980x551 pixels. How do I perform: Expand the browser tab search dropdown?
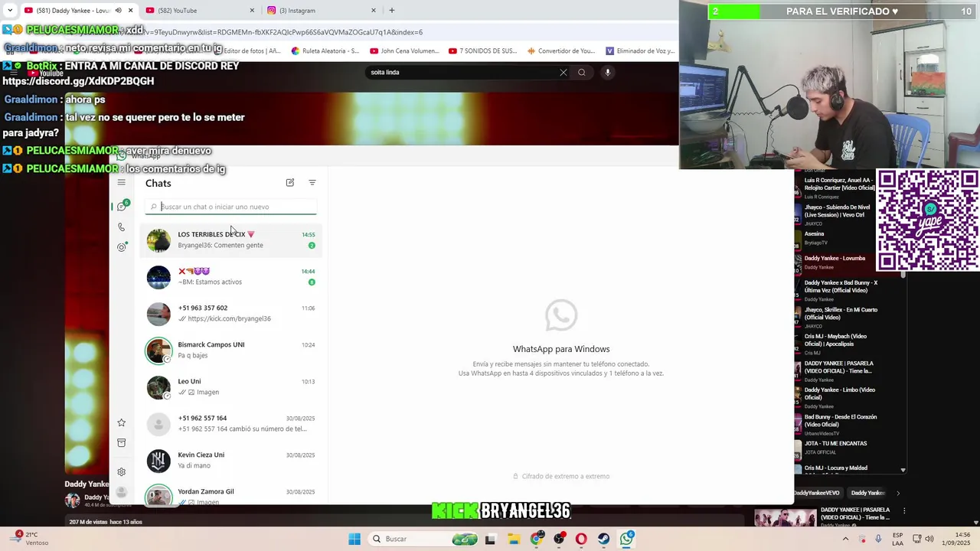pos(9,11)
